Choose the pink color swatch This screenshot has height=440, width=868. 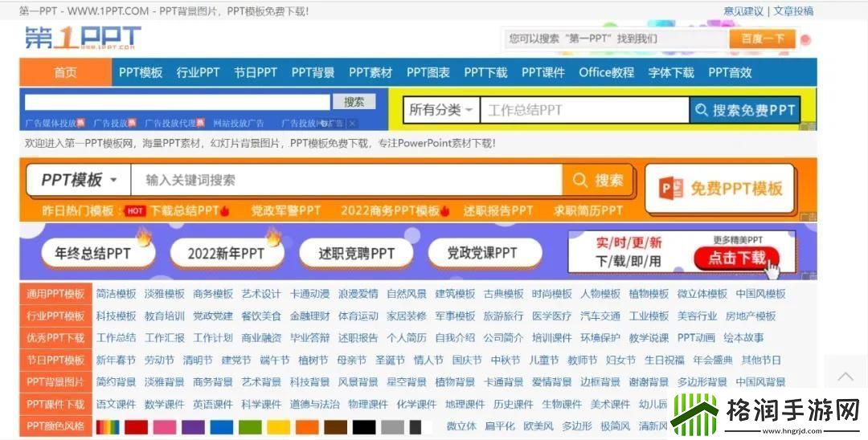point(165,426)
